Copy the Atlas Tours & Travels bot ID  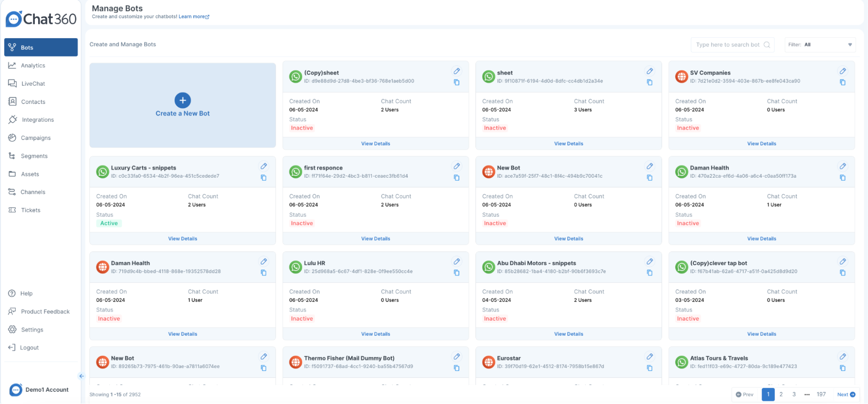[842, 368]
